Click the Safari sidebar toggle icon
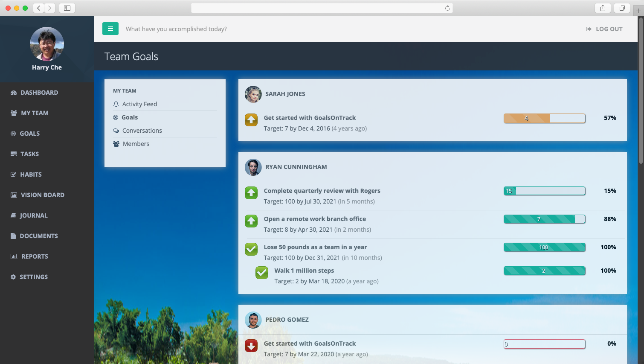This screenshot has width=644, height=364. [x=67, y=8]
